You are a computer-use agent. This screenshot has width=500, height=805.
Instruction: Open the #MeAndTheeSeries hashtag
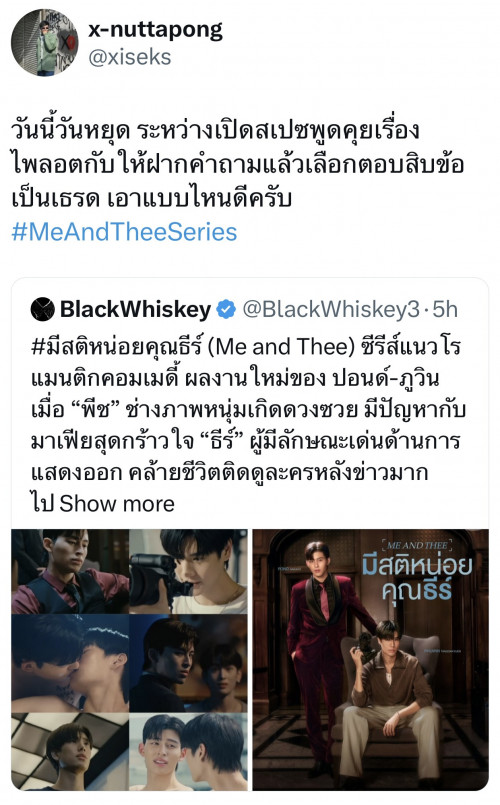click(124, 232)
